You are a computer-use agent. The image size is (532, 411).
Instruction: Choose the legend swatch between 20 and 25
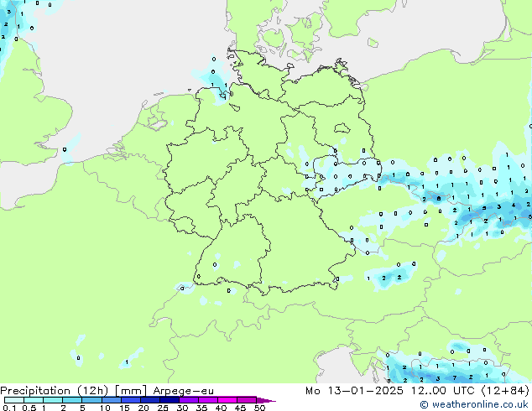(149, 400)
